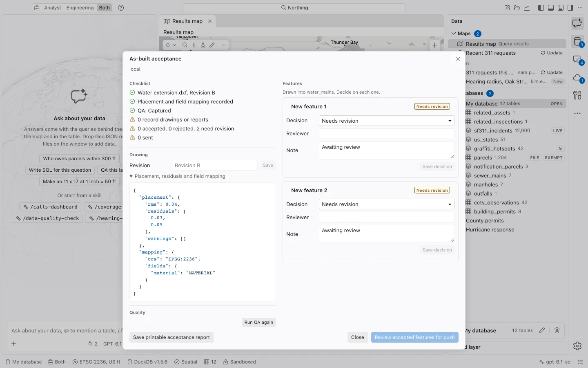The image size is (588, 368).
Task: Switch to Analyst mode
Action: click(x=53, y=8)
